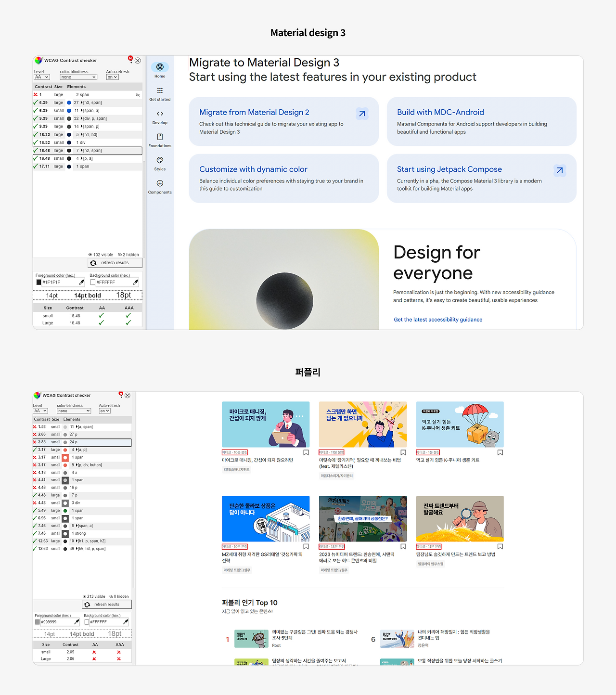The height and width of the screenshot is (695, 616).
Task: Select Styles in the Material navigation rail
Action: (160, 163)
